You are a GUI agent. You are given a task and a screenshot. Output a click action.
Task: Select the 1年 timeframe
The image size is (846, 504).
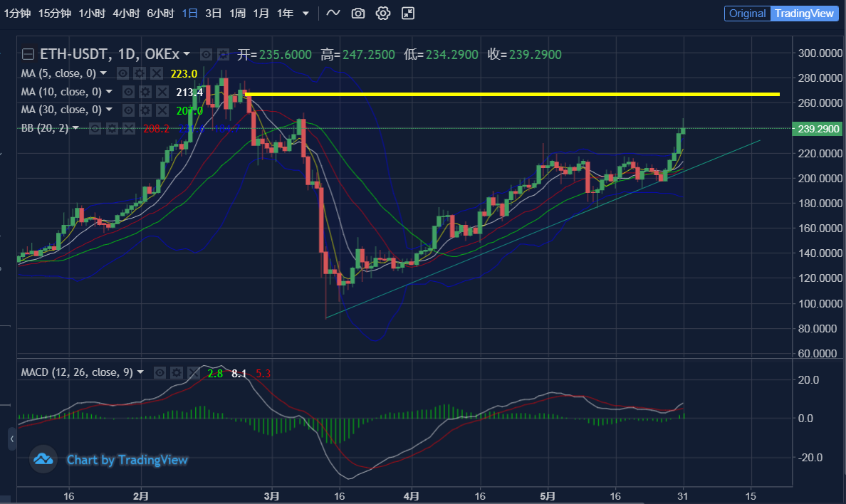click(285, 13)
